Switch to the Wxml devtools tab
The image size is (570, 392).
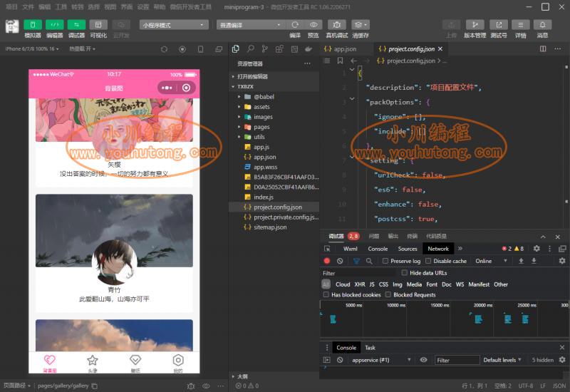(x=350, y=249)
